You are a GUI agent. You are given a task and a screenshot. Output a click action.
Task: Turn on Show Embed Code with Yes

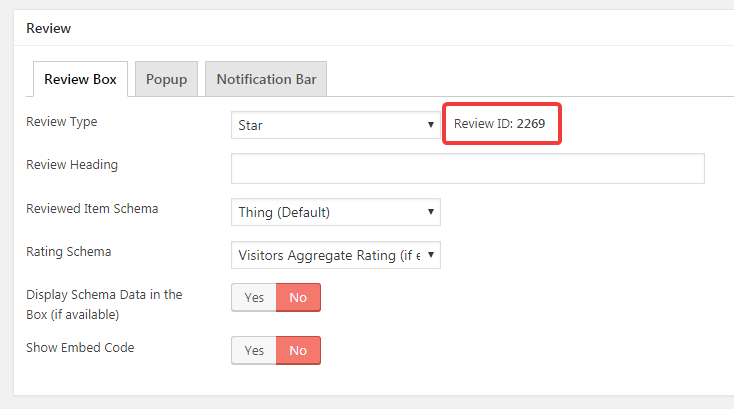[x=254, y=350]
